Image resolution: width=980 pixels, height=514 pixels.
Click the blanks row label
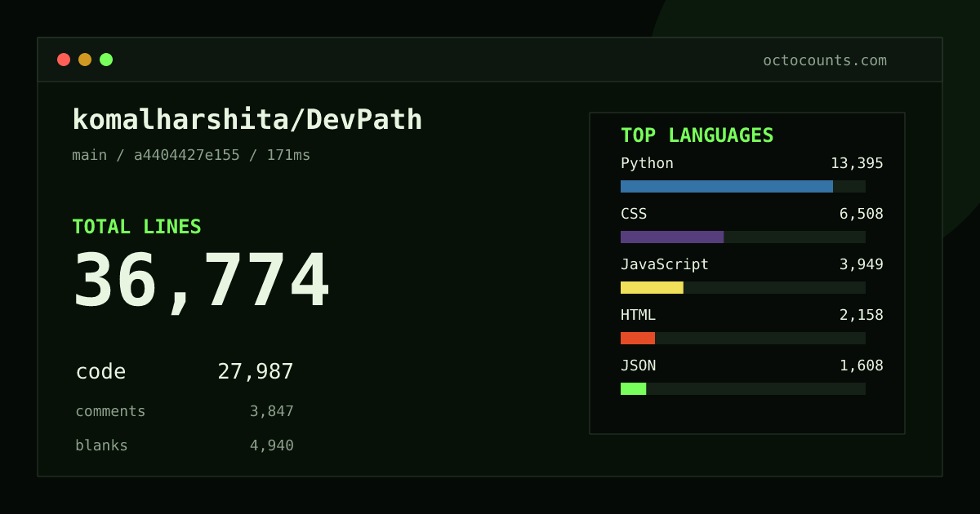(101, 445)
